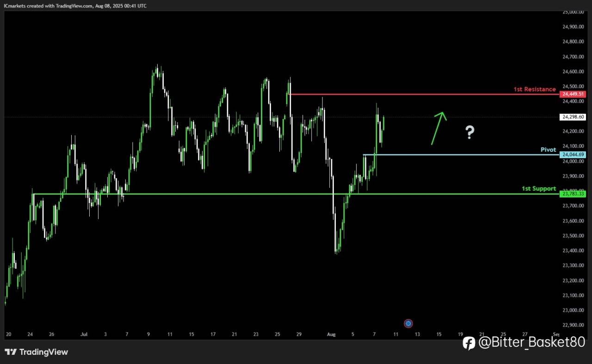Open the economic event marker on the time axis
The height and width of the screenshot is (364, 592).
408,324
